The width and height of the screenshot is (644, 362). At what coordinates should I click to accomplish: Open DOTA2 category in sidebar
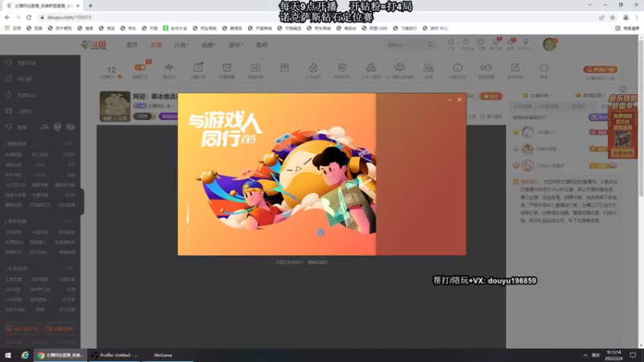68,154
